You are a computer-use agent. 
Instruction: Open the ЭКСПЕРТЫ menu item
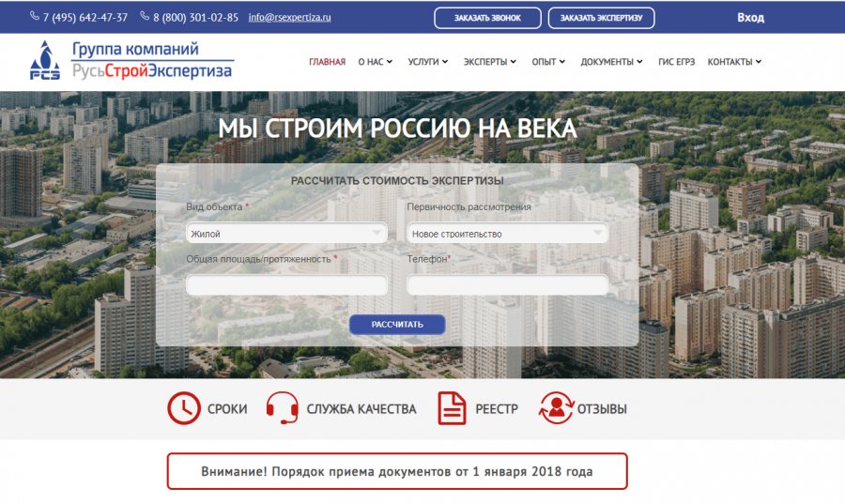[x=485, y=62]
